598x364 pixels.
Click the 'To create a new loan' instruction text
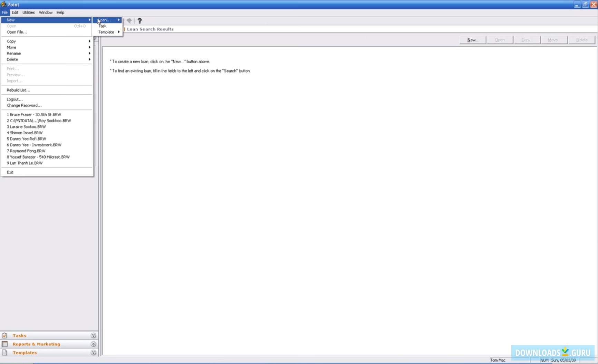click(160, 61)
